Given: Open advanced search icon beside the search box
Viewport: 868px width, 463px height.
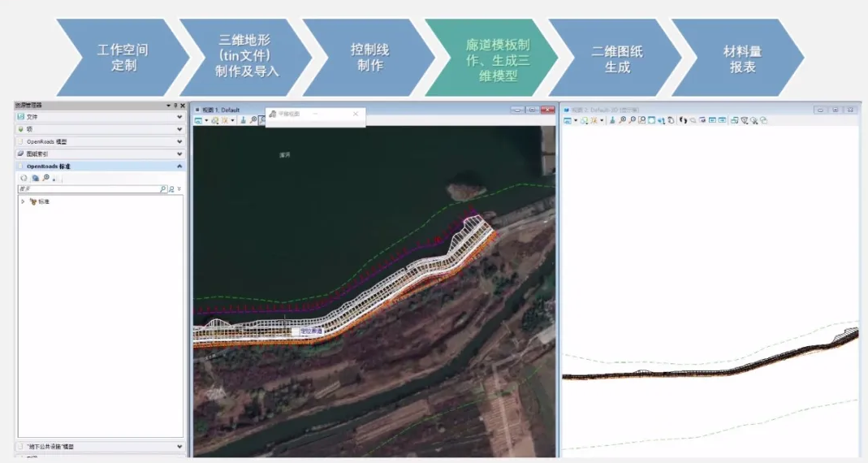Looking at the screenshot, I should [171, 189].
